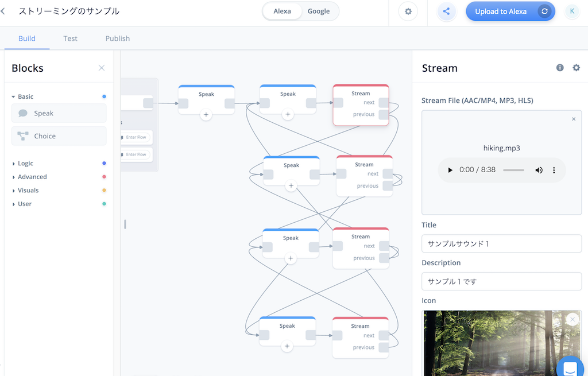The height and width of the screenshot is (376, 588).
Task: Open the Publish tab
Action: click(117, 38)
